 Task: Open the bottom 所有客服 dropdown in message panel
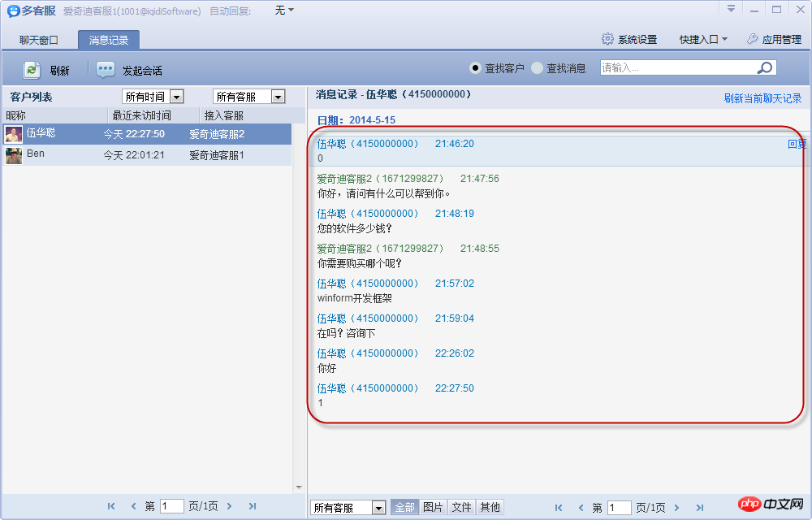click(x=348, y=508)
